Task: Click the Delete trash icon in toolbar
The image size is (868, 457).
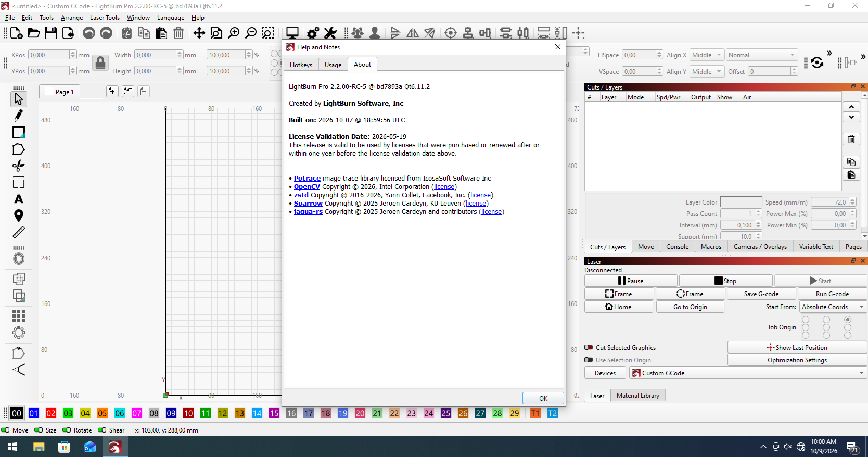Action: (x=178, y=33)
